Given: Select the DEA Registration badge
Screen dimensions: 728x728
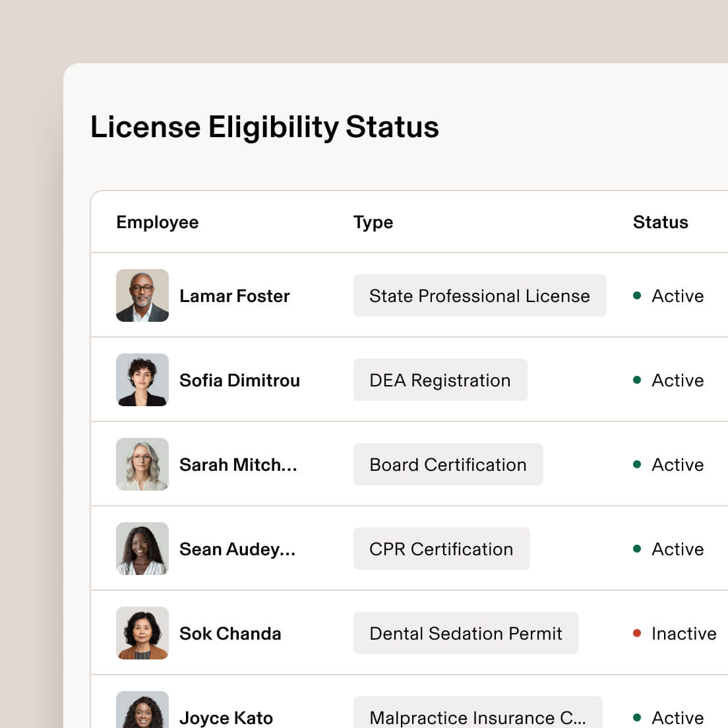Looking at the screenshot, I should pos(440,380).
